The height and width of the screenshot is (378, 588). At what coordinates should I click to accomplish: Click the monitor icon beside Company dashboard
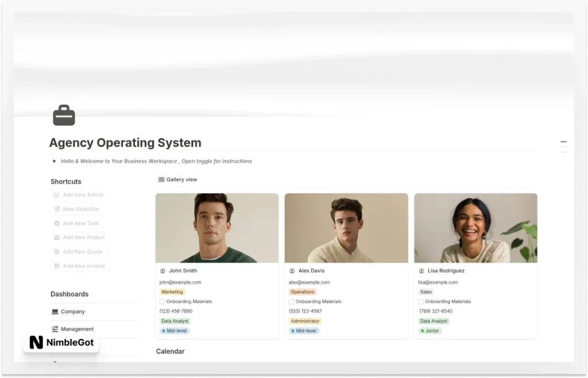coord(54,311)
